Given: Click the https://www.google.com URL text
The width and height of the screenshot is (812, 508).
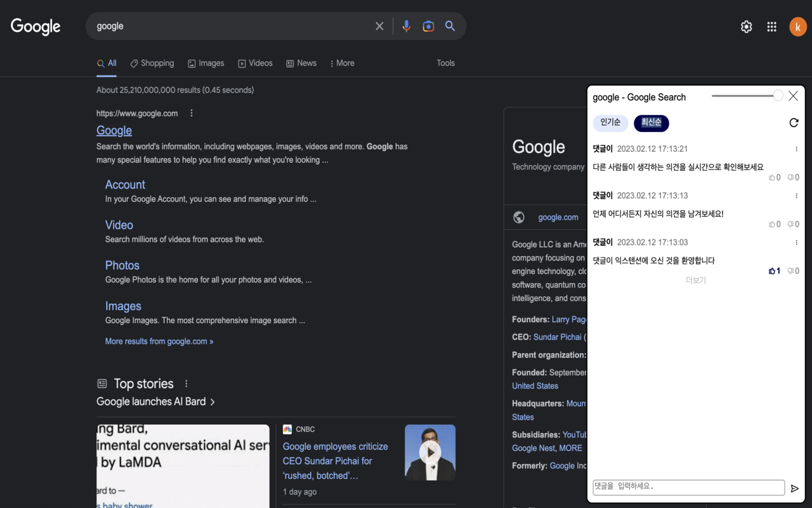Looking at the screenshot, I should coord(137,114).
